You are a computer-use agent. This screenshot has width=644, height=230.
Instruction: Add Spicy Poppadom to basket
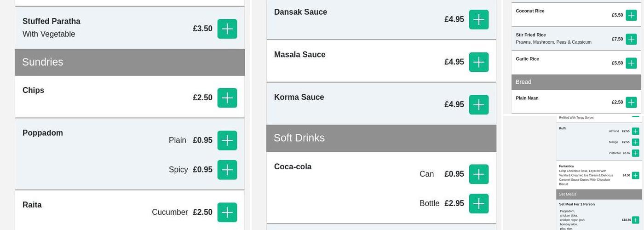(227, 170)
